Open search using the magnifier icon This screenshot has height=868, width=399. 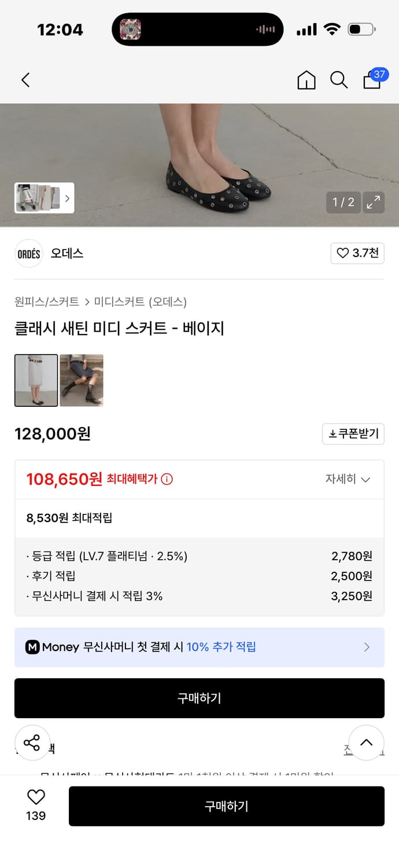[x=339, y=80]
